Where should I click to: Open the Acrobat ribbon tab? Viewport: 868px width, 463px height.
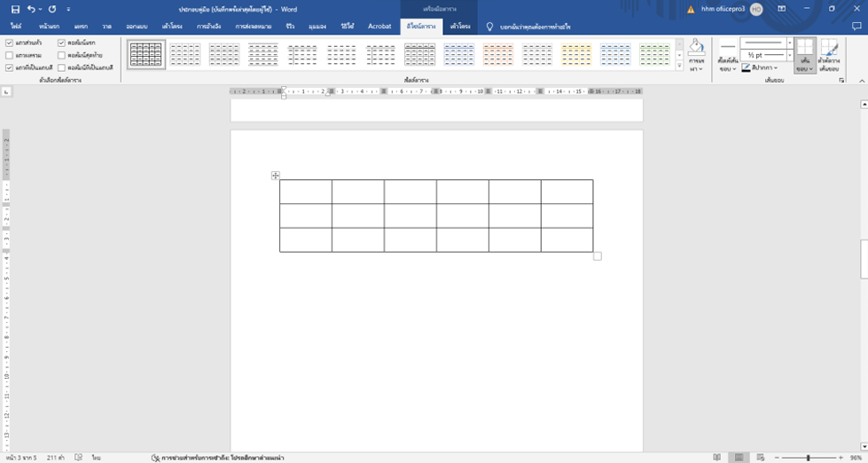tap(379, 27)
